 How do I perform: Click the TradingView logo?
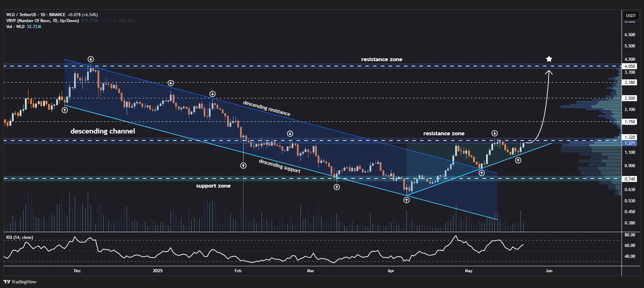click(x=20, y=282)
